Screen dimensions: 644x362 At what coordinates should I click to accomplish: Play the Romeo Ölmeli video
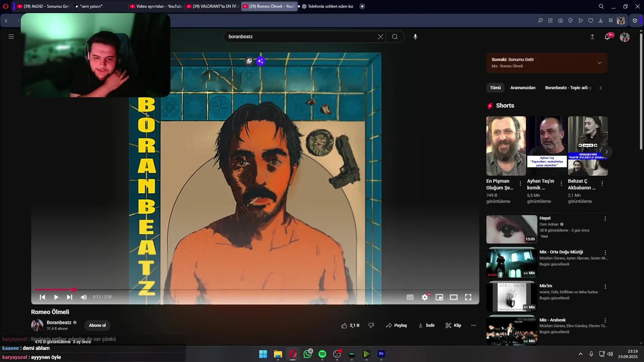(x=56, y=297)
